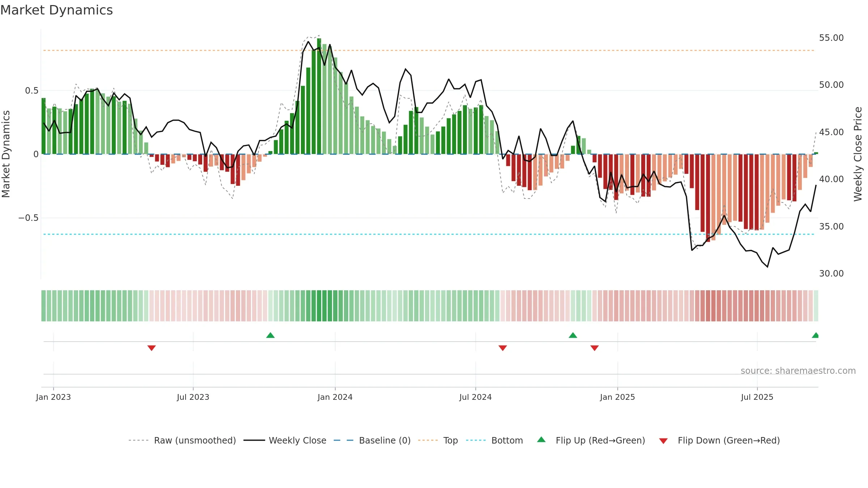Click red flip-down triangle near December 2024

(595, 348)
